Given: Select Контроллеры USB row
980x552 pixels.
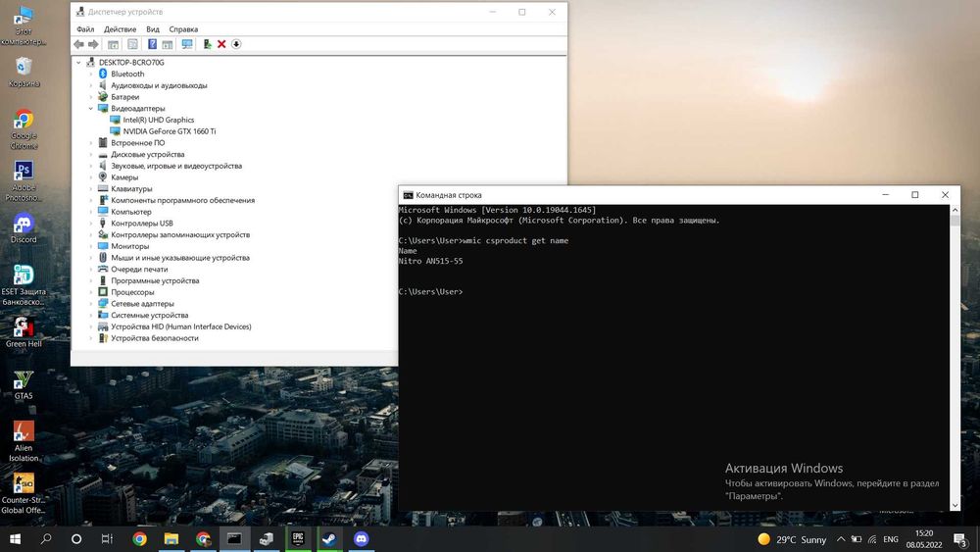Looking at the screenshot, I should [142, 224].
